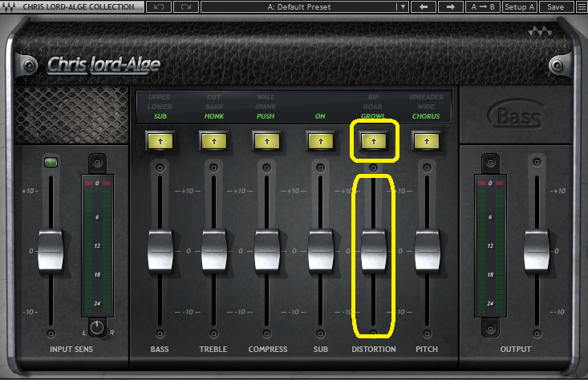Image resolution: width=588 pixels, height=380 pixels.
Task: Toggle the Distortion Growl mode button
Action: (373, 141)
